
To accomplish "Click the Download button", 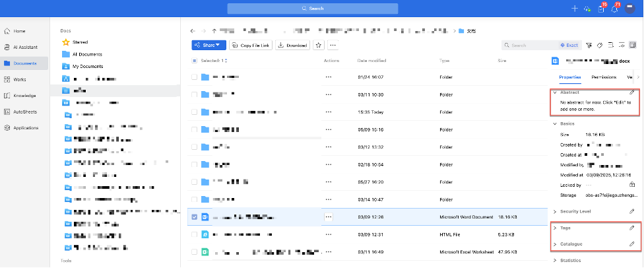I will tap(292, 45).
